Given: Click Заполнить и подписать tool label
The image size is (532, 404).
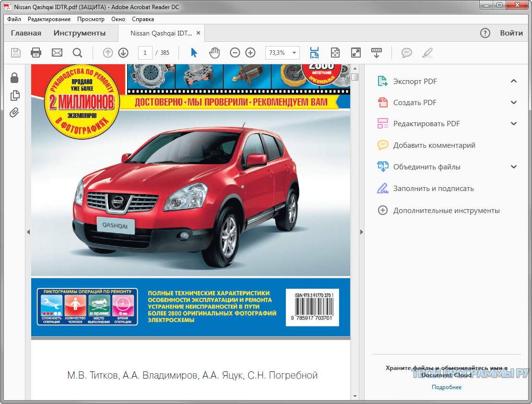Looking at the screenshot, I should pyautogui.click(x=434, y=189).
